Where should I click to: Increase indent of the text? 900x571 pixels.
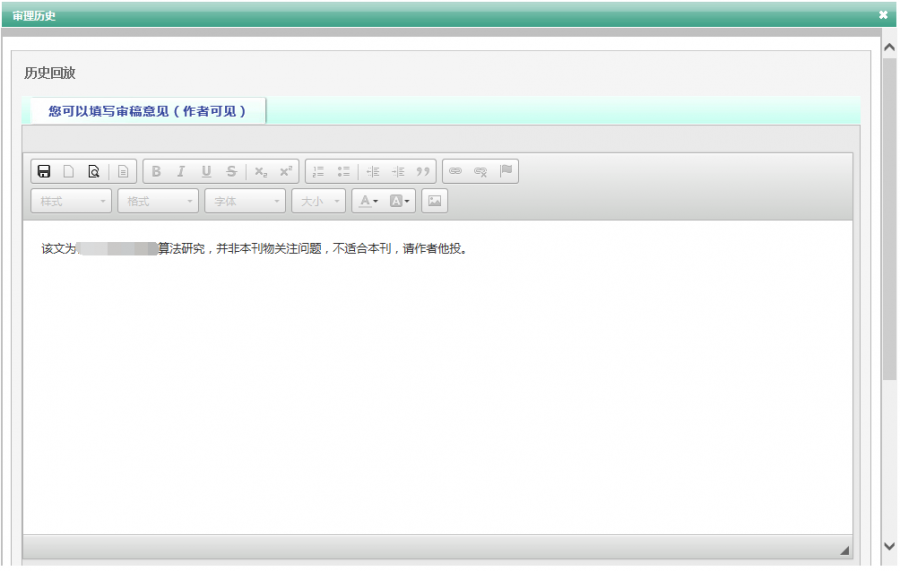[x=398, y=171]
